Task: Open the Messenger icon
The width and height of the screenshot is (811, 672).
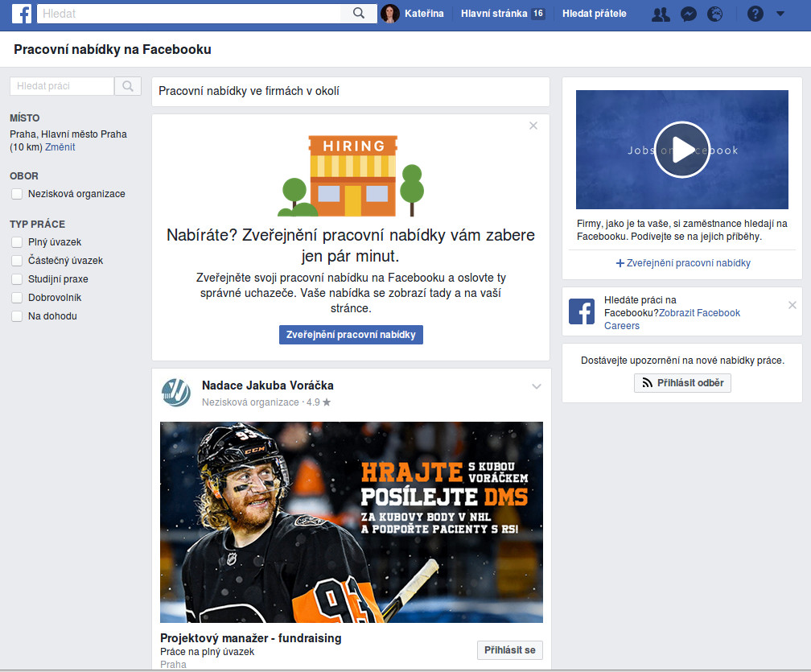Action: click(689, 14)
